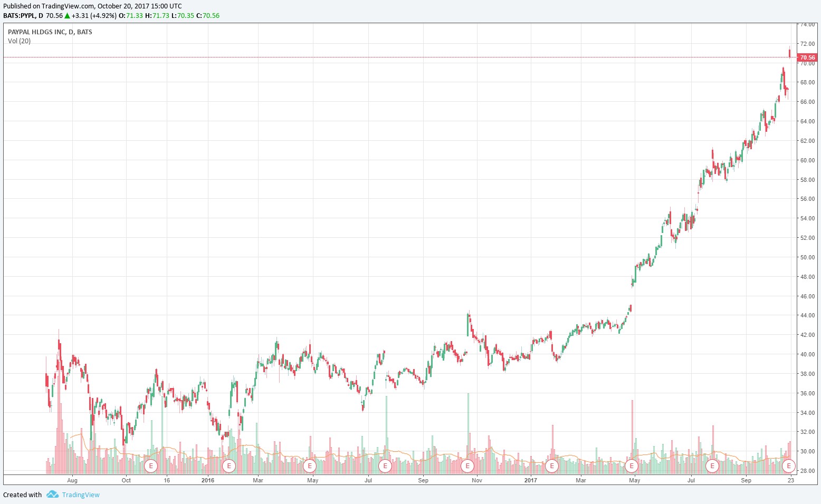Viewport: 821px width, 504px height.
Task: Click the TradingView cloud logo icon
Action: coord(52,495)
